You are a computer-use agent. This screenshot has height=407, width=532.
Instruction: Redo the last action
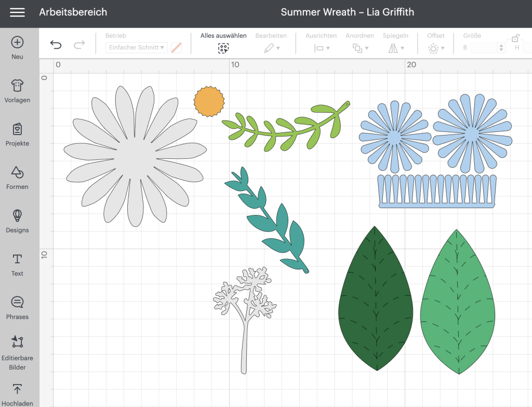click(x=79, y=45)
